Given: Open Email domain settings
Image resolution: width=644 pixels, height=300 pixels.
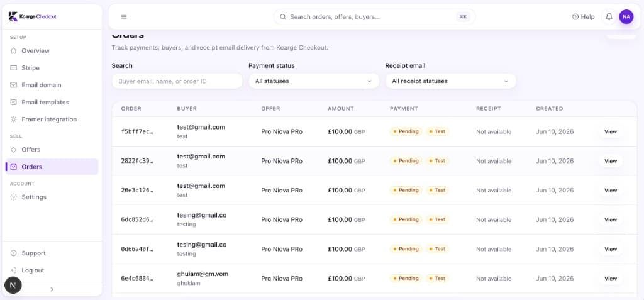Looking at the screenshot, I should point(52,85).
